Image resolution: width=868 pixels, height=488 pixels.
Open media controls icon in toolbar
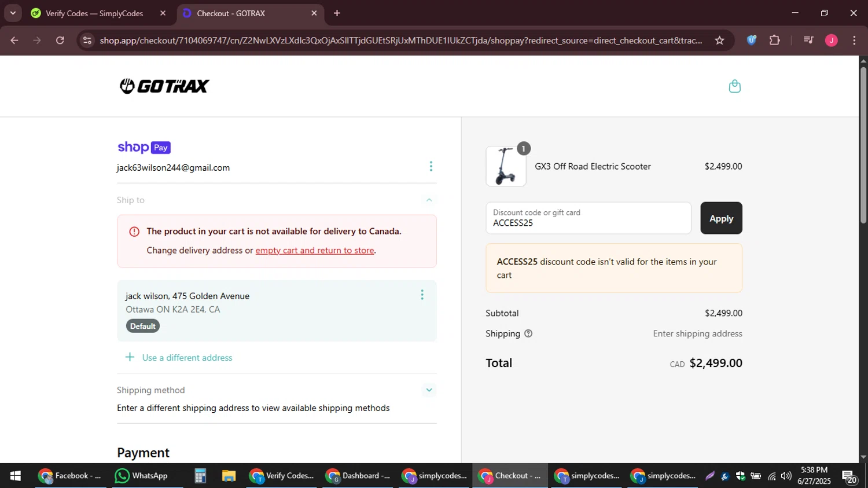[x=808, y=41]
